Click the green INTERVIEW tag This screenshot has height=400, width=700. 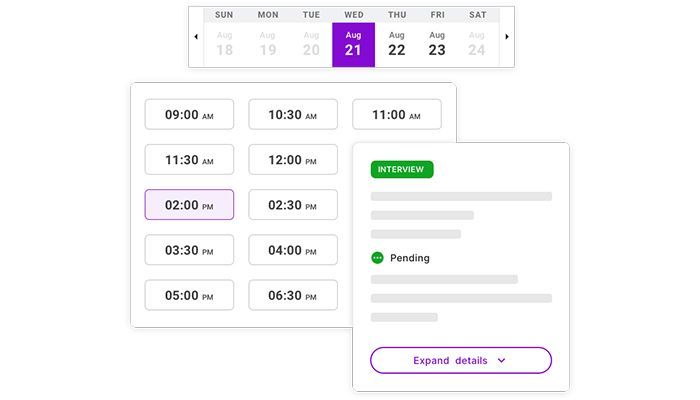(x=402, y=169)
